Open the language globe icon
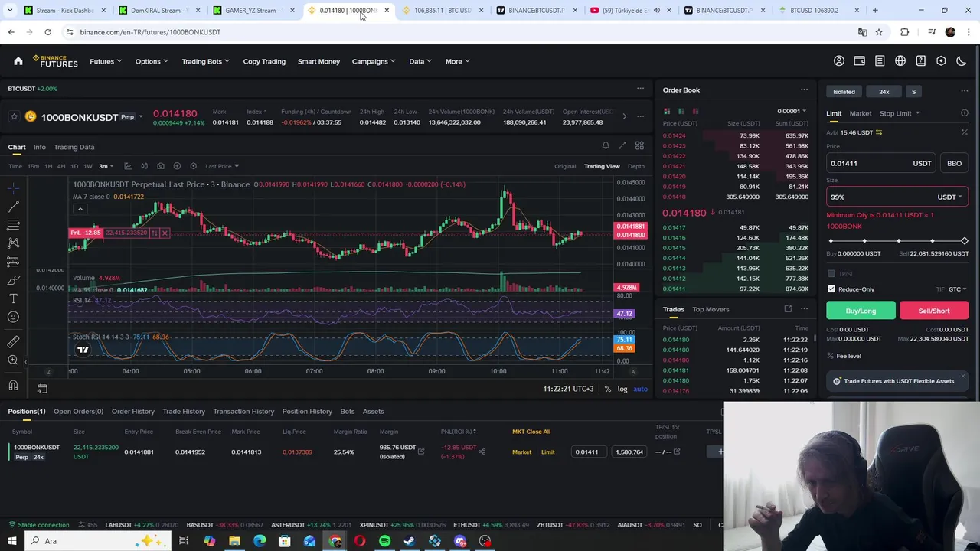Screen dimensions: 980x551 click(x=900, y=61)
